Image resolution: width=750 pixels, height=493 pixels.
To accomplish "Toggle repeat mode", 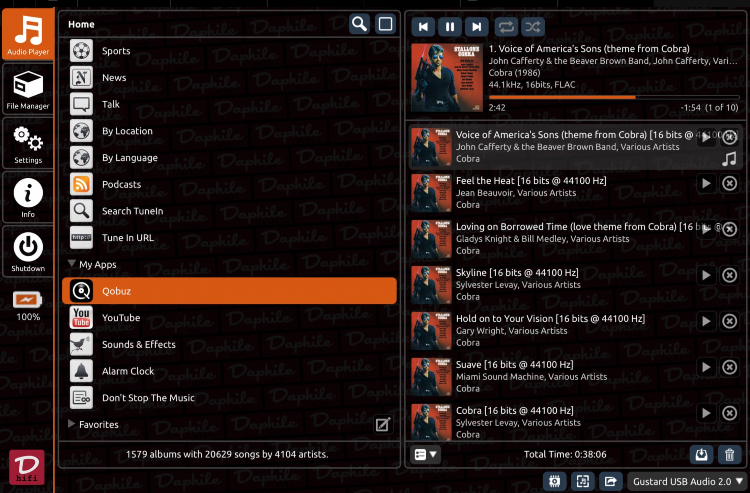I will click(506, 27).
